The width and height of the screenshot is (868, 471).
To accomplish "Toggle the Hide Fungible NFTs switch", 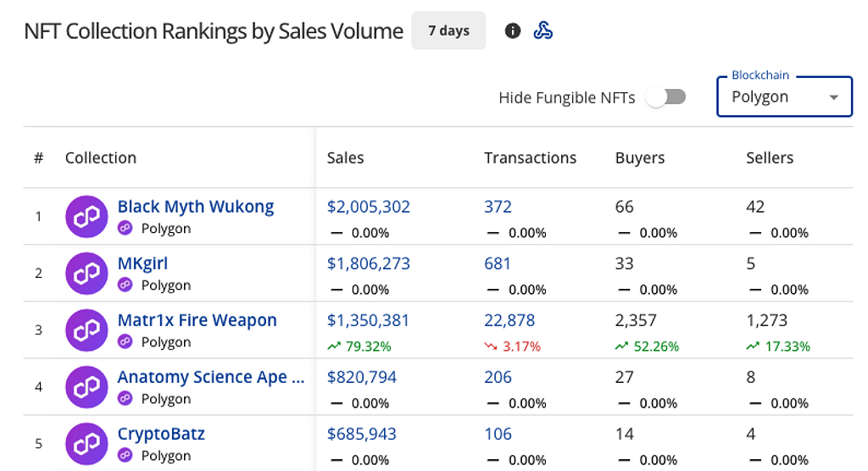I will 665,97.
